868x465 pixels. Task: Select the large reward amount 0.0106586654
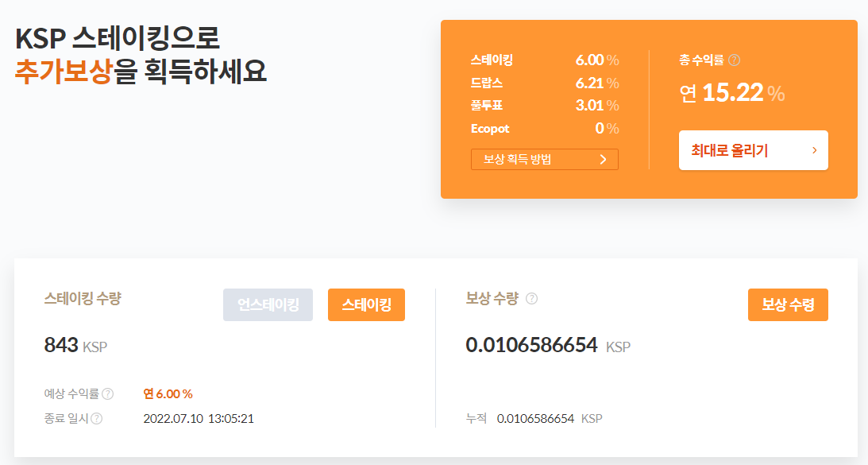(x=531, y=345)
